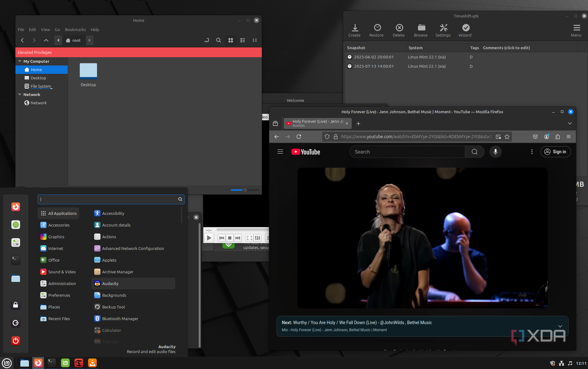Select the Restore icon in Timeshift
Image resolution: width=588 pixels, height=369 pixels.
[x=376, y=30]
